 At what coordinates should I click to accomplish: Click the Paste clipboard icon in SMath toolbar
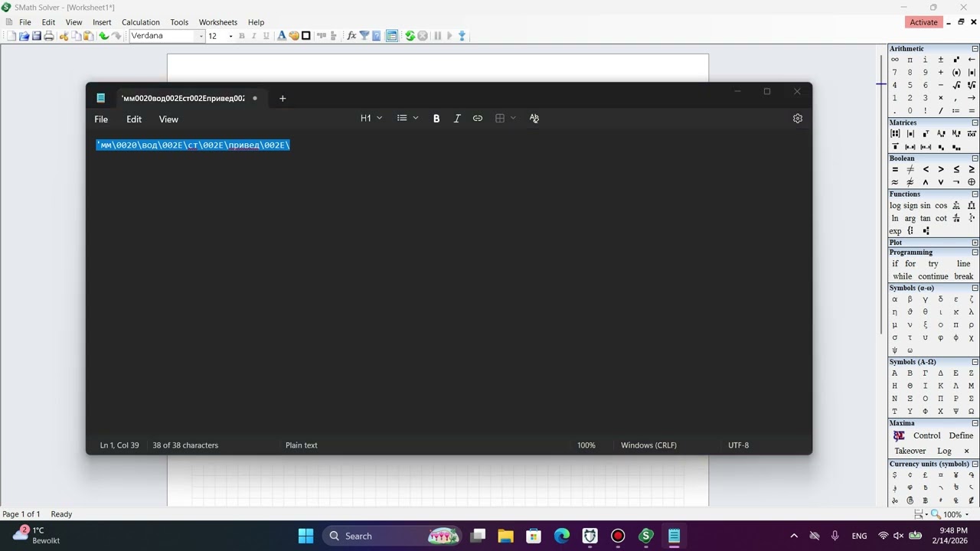coord(88,36)
